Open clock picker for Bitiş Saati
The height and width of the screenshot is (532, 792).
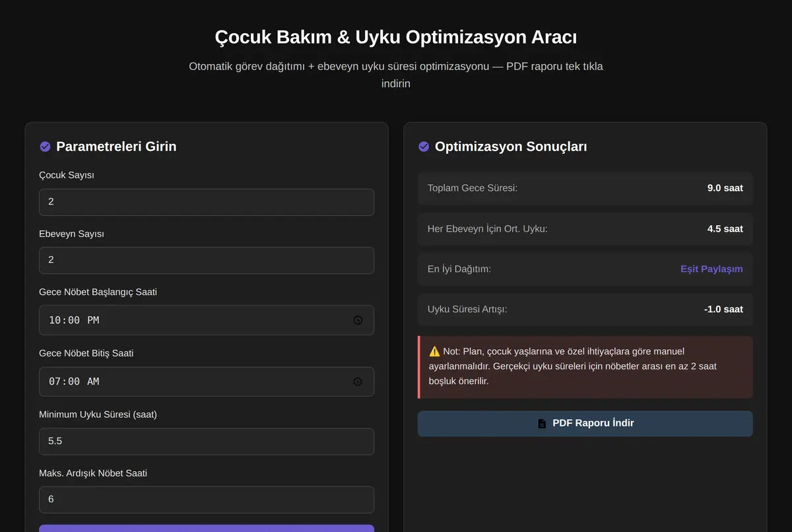pos(358,382)
